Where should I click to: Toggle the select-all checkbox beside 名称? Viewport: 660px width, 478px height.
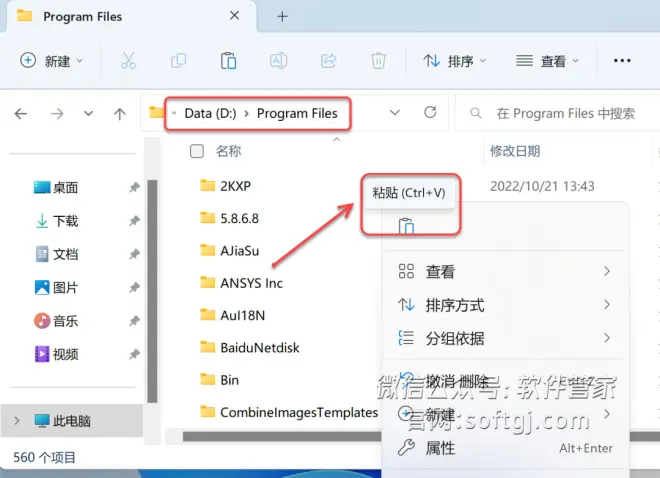(197, 151)
